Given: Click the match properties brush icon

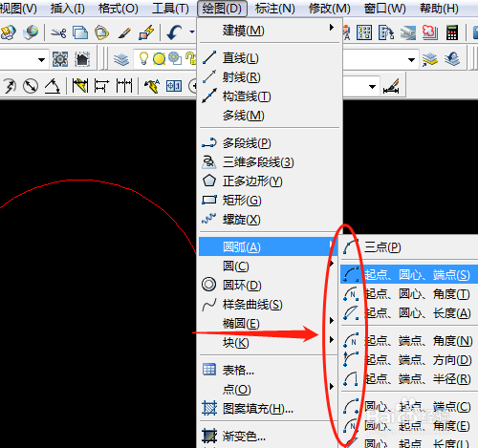Looking at the screenshot, I should click(124, 32).
